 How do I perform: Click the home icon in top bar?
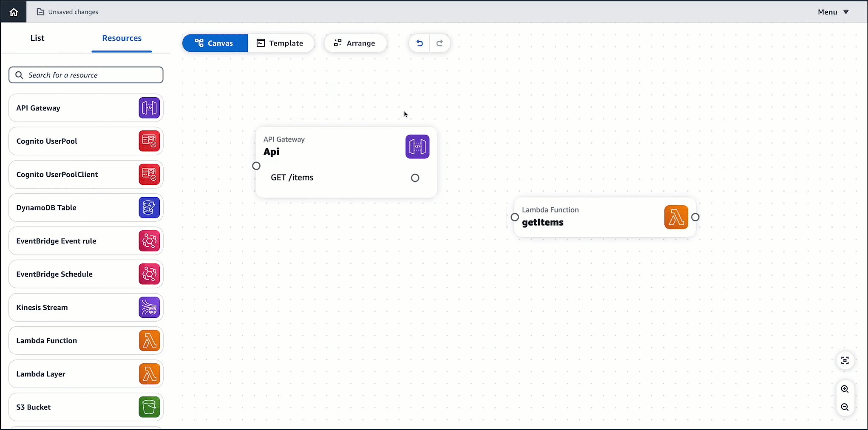pyautogui.click(x=13, y=11)
